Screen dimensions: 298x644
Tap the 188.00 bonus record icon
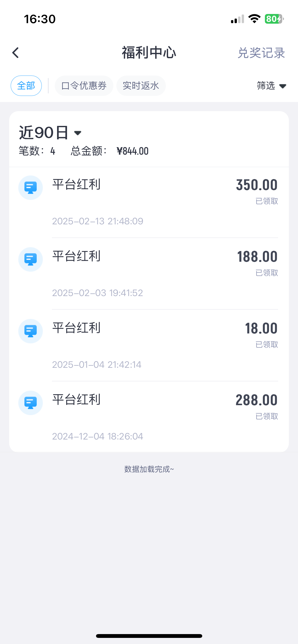(x=31, y=259)
